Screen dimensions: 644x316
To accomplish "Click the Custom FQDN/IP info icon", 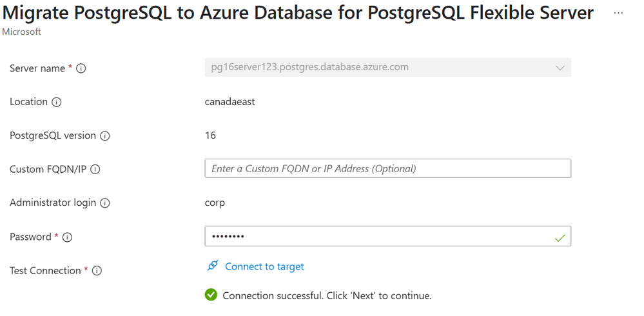I will click(95, 170).
